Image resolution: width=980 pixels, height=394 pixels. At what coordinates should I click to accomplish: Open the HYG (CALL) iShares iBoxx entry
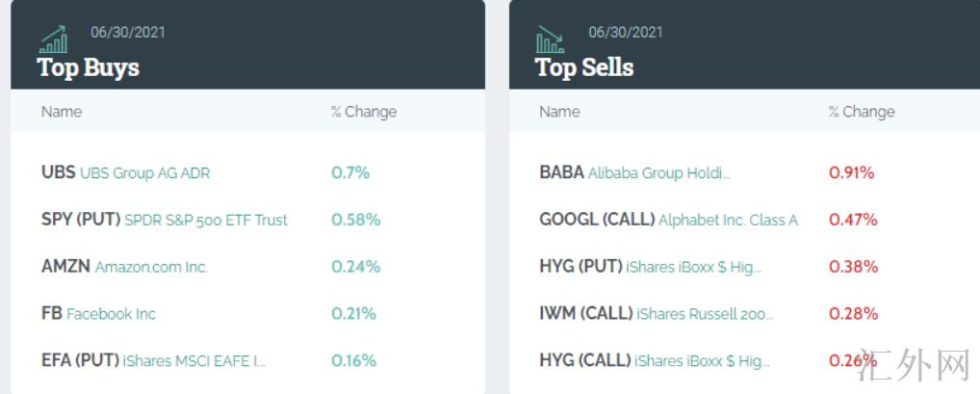pos(655,361)
